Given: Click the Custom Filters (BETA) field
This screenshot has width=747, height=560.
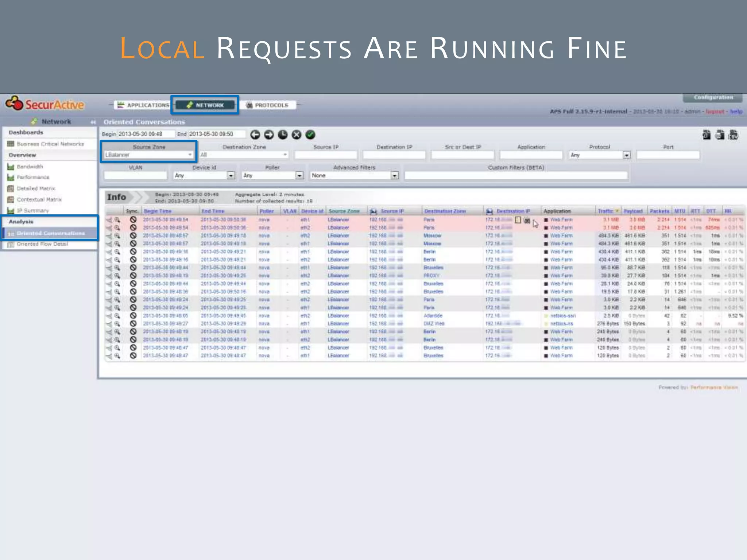Looking at the screenshot, I should (x=516, y=176).
